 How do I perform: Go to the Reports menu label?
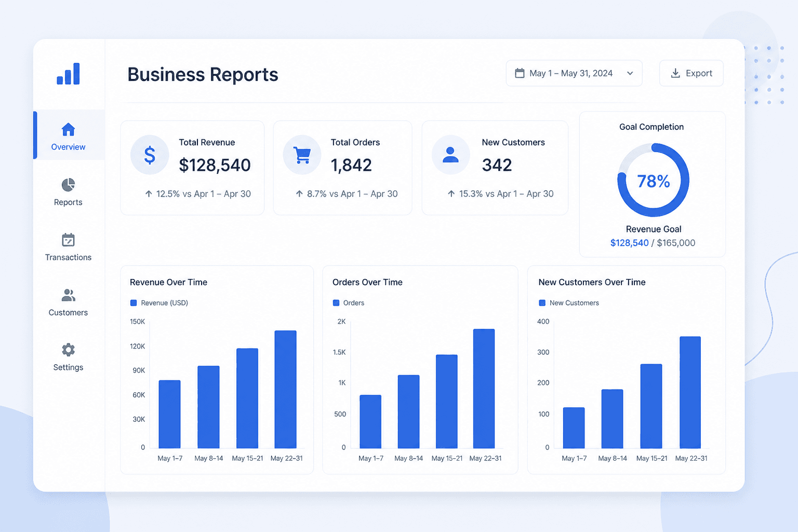(x=68, y=202)
